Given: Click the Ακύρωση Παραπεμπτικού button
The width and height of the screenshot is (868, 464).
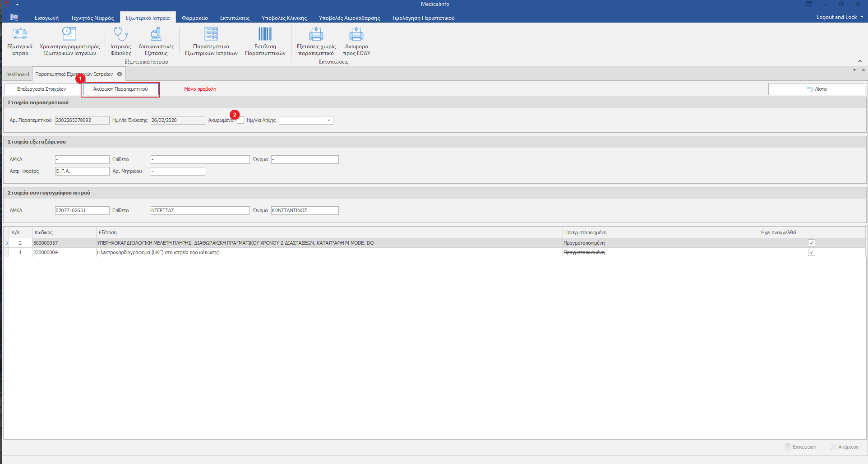Looking at the screenshot, I should click(120, 89).
